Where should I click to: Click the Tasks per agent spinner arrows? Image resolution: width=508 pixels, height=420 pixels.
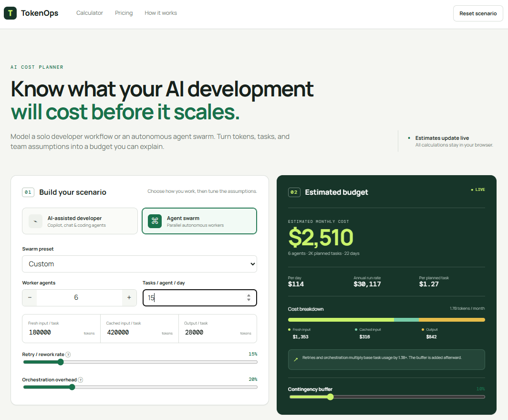click(249, 297)
